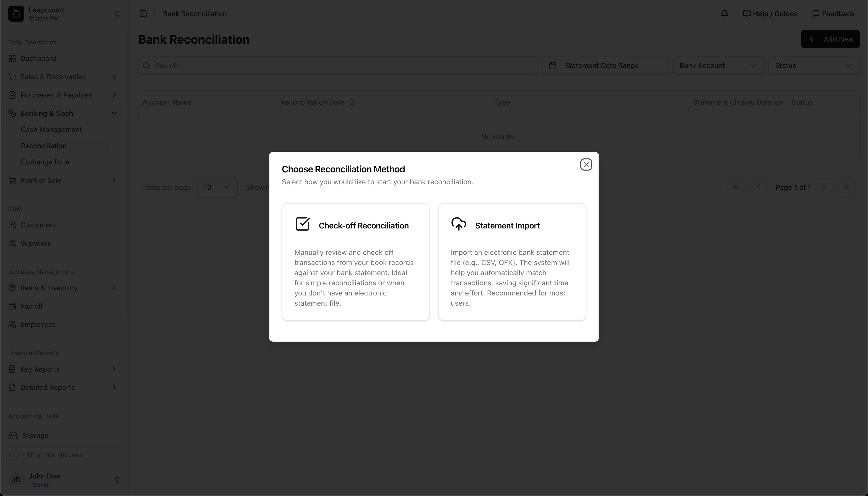This screenshot has height=496, width=868.
Task: Expand Key Reports chevron
Action: tap(114, 369)
